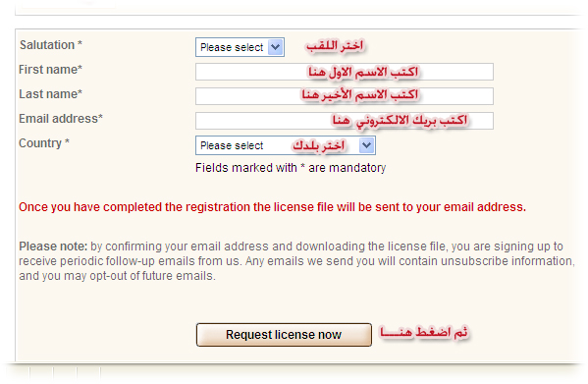The width and height of the screenshot is (588, 384).
Task: Click the blue arrow on Salutation dropdown
Action: coord(276,47)
